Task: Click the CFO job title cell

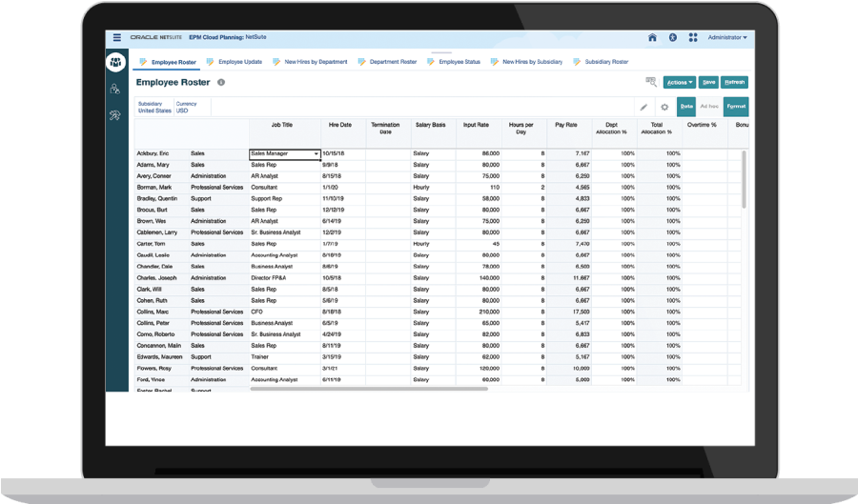Action: pyautogui.click(x=284, y=312)
